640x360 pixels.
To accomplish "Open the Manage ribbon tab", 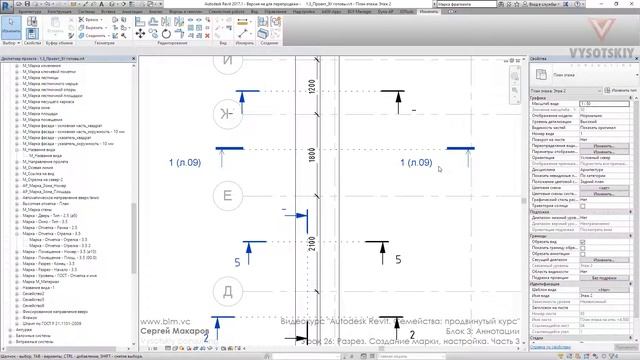I will [275, 12].
